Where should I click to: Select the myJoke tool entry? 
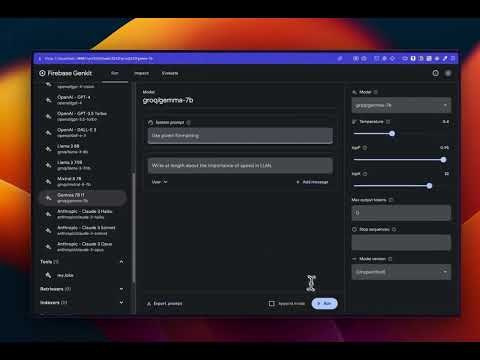[x=83, y=275]
